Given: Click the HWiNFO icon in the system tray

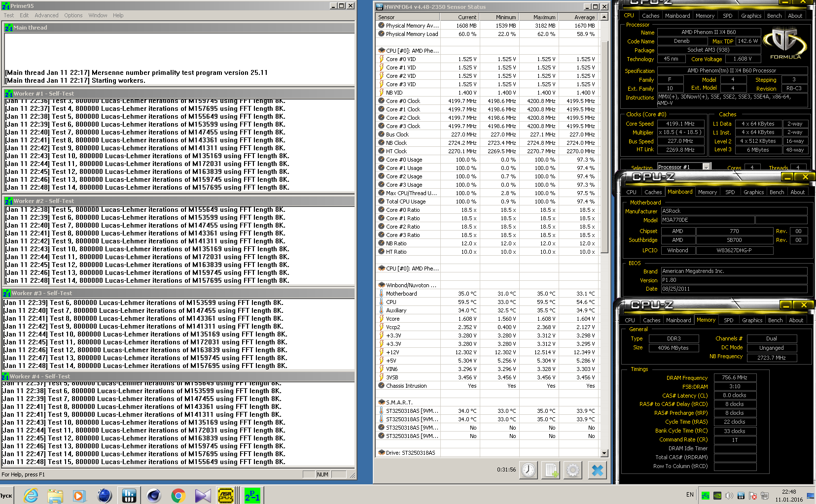Looking at the screenshot, I should tap(741, 496).
